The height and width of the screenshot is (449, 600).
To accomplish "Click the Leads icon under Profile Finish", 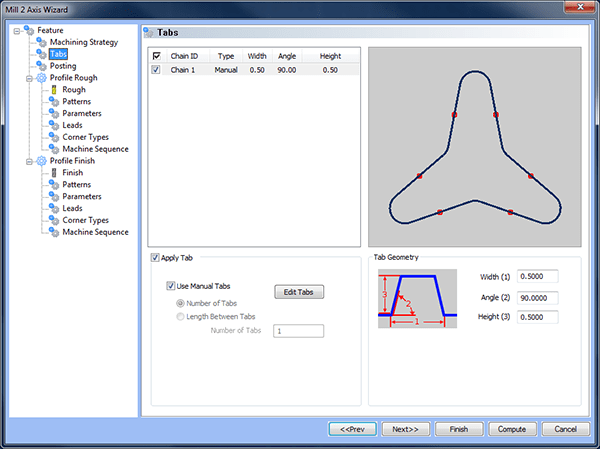I will [x=54, y=208].
